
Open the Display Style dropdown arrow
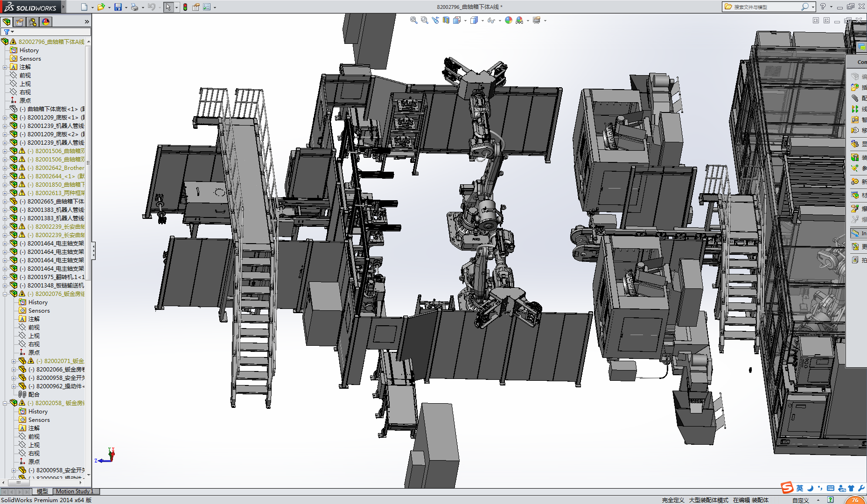click(x=482, y=21)
